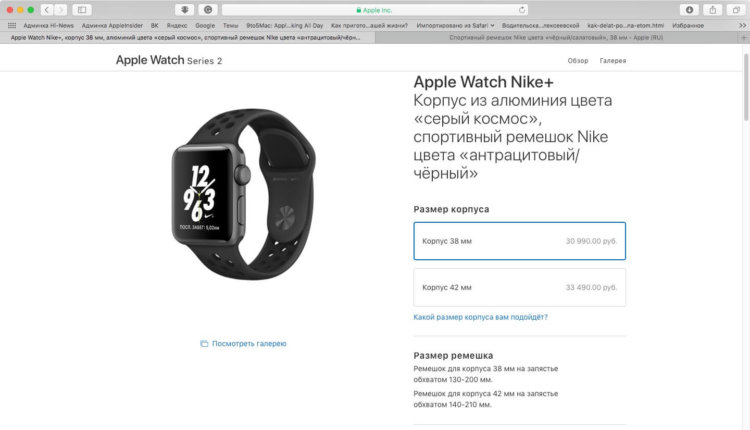Expand Импортировано из Safari bookmarks folder
750x430 pixels.
click(x=455, y=25)
